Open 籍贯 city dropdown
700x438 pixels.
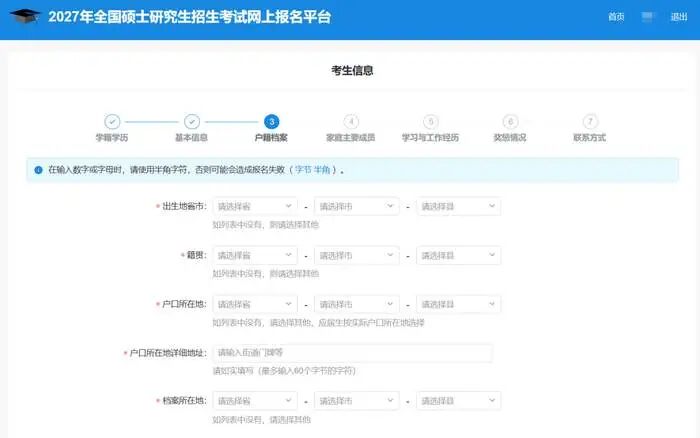point(357,255)
